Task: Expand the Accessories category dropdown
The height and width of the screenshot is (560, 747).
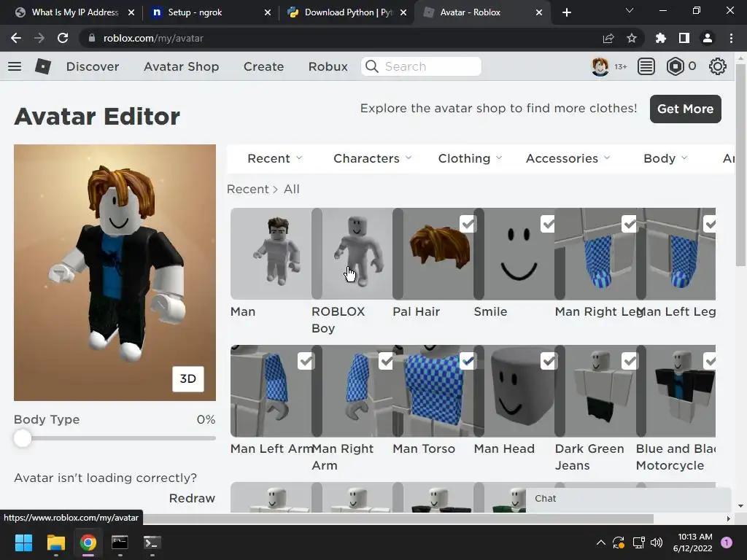Action: (x=568, y=158)
